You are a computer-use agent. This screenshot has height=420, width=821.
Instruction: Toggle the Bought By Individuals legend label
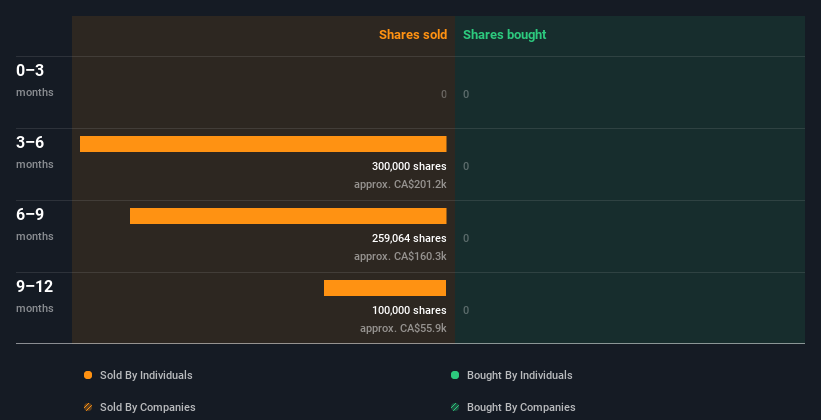(x=519, y=375)
